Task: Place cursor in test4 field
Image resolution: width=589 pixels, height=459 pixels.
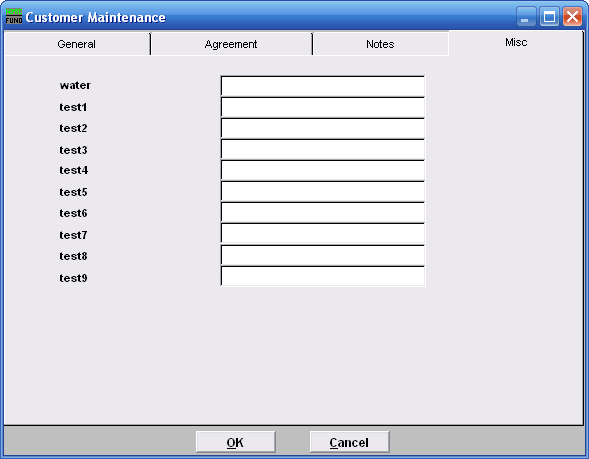Action: pos(323,171)
